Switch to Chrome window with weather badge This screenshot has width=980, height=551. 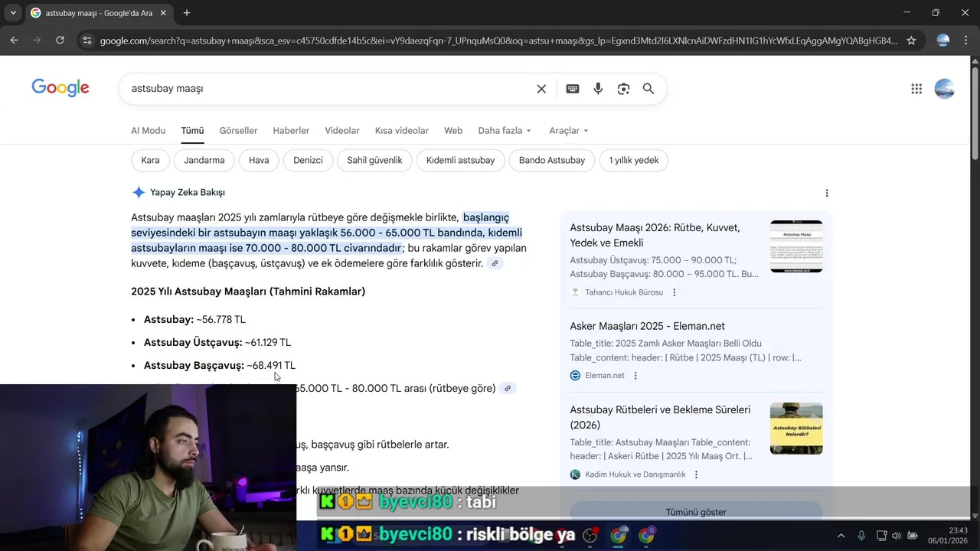point(619,535)
